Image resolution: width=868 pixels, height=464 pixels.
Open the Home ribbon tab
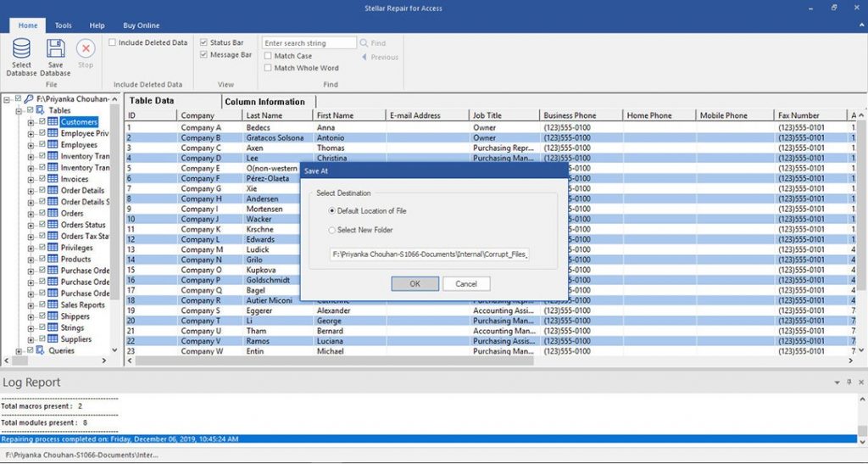pos(28,25)
